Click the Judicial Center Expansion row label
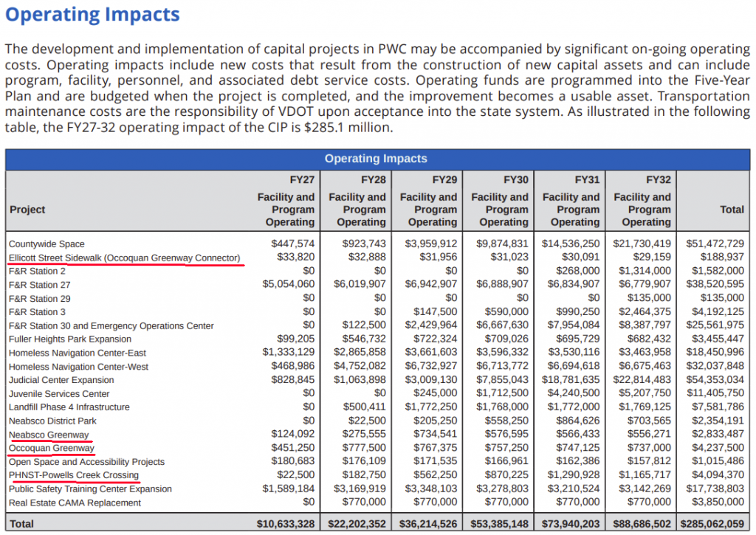The width and height of the screenshot is (756, 535). pos(61,380)
